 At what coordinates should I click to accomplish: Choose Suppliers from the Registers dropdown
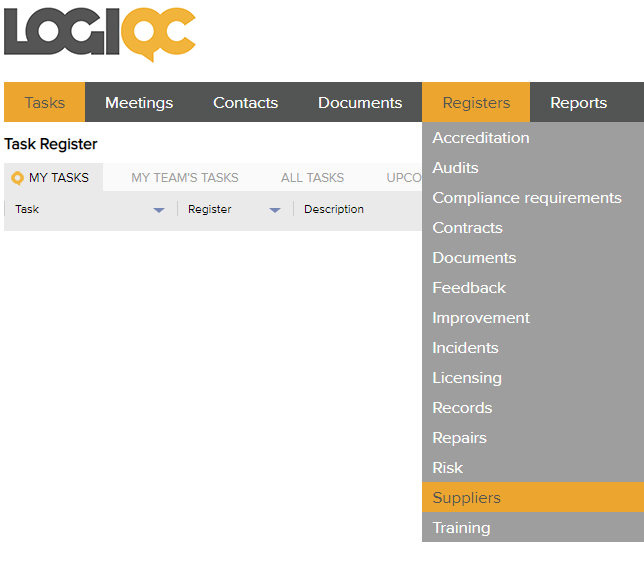point(466,498)
